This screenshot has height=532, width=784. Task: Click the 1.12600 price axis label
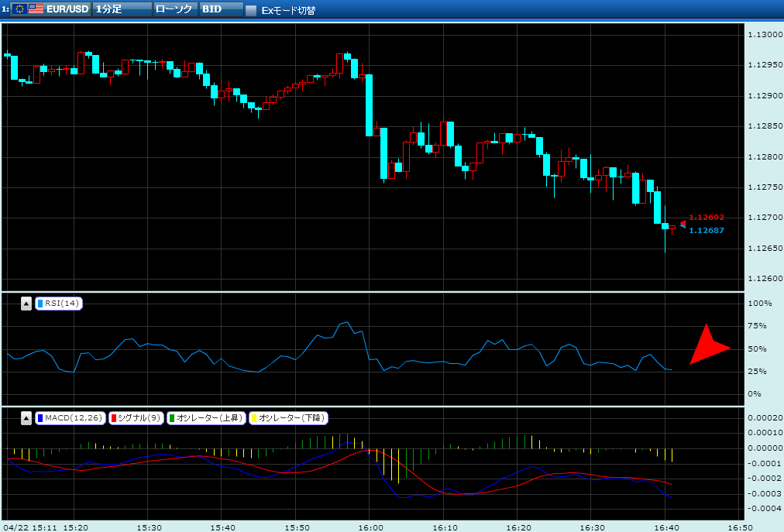point(765,279)
